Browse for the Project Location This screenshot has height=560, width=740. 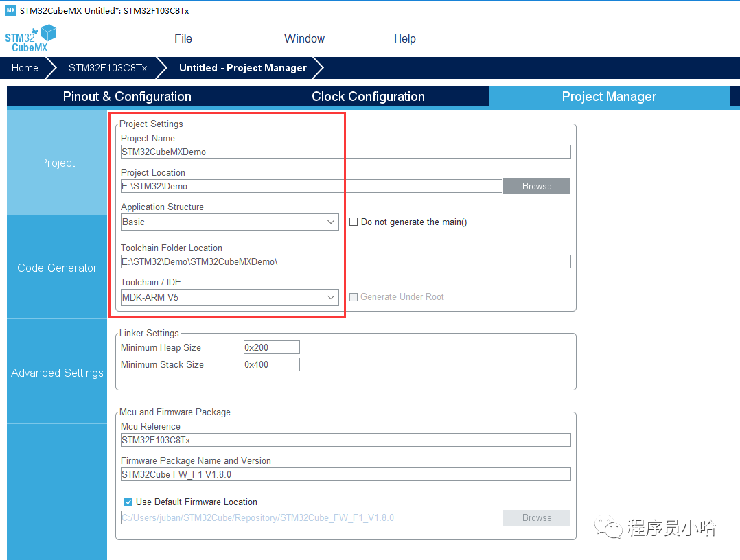click(536, 186)
